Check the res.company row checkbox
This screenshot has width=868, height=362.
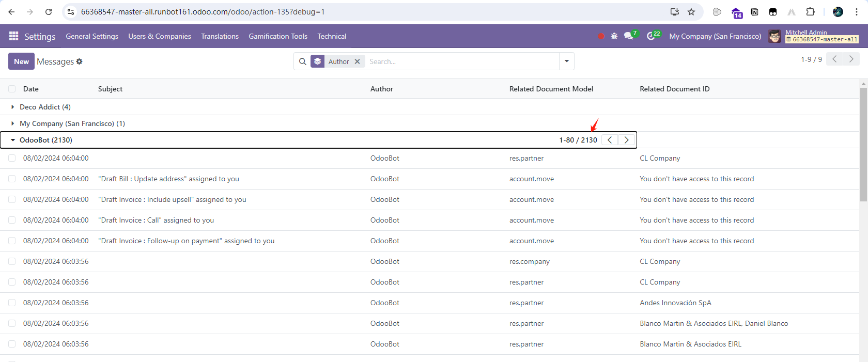tap(12, 261)
